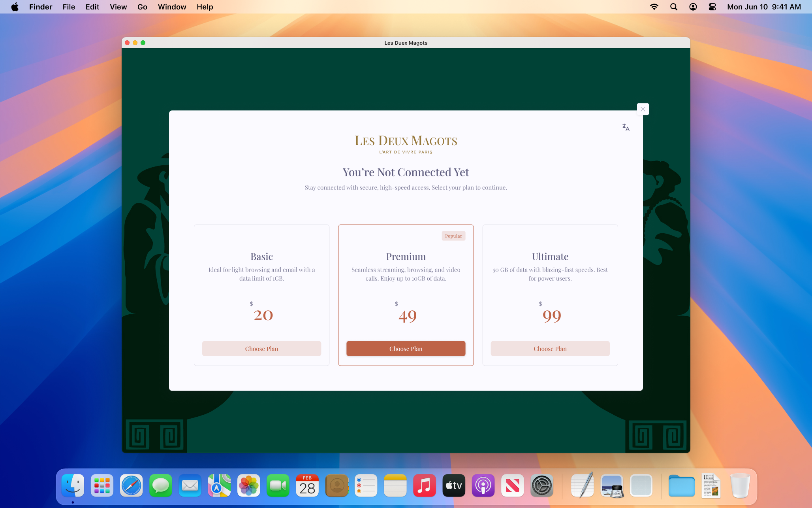Open Apple TV from the Dock
The image size is (812, 508).
tap(454, 485)
